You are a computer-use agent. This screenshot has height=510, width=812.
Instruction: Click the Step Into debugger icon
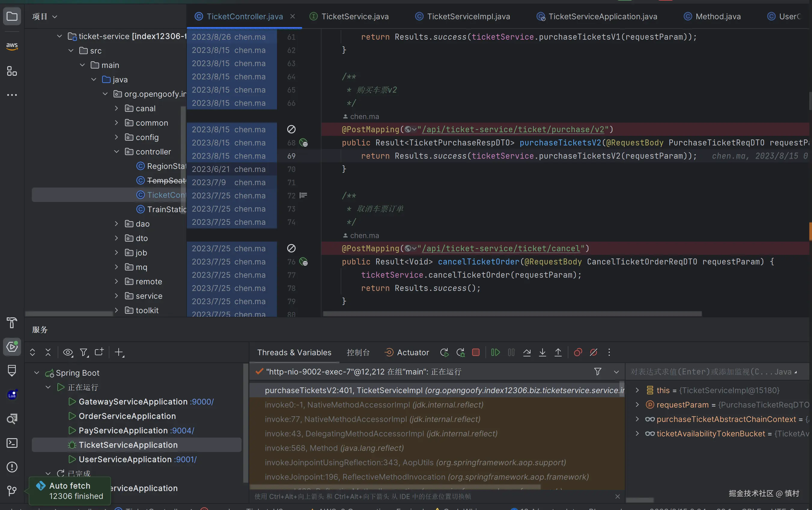tap(542, 353)
